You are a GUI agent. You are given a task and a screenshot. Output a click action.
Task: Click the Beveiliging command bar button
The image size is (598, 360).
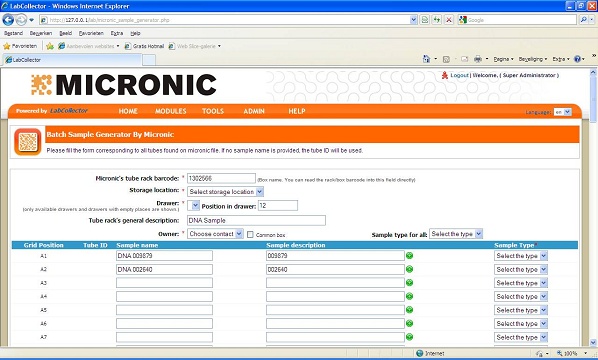(x=533, y=59)
